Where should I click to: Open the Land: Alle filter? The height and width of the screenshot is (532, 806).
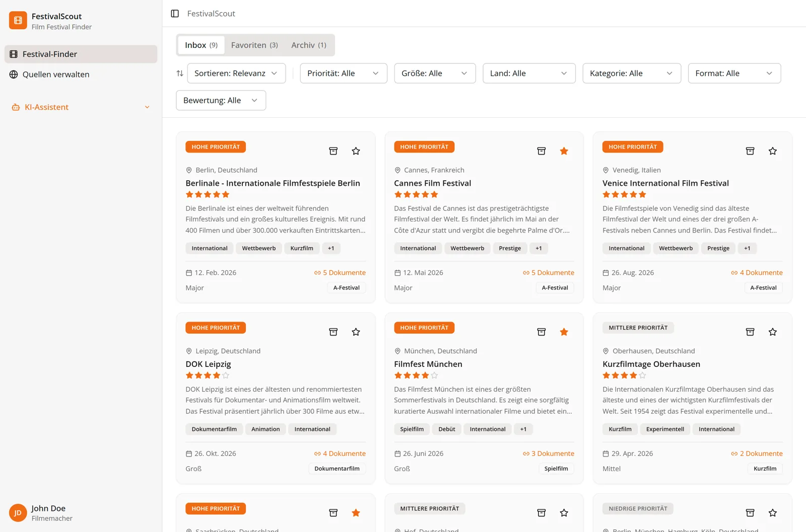tap(529, 73)
